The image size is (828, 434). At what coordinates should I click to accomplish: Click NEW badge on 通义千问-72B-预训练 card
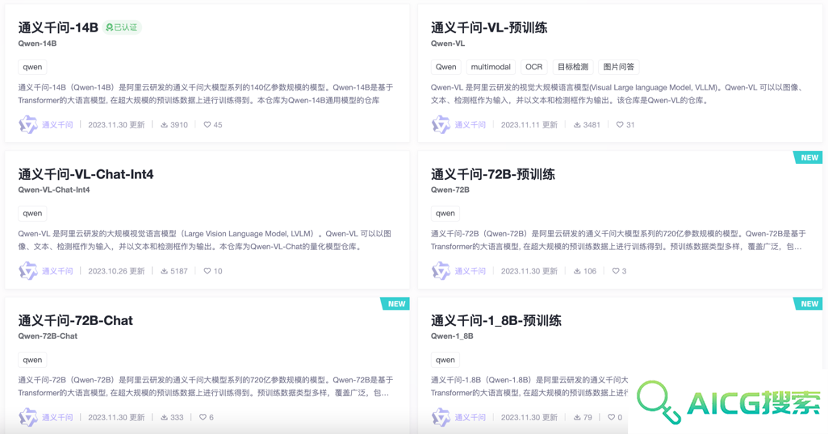point(808,157)
